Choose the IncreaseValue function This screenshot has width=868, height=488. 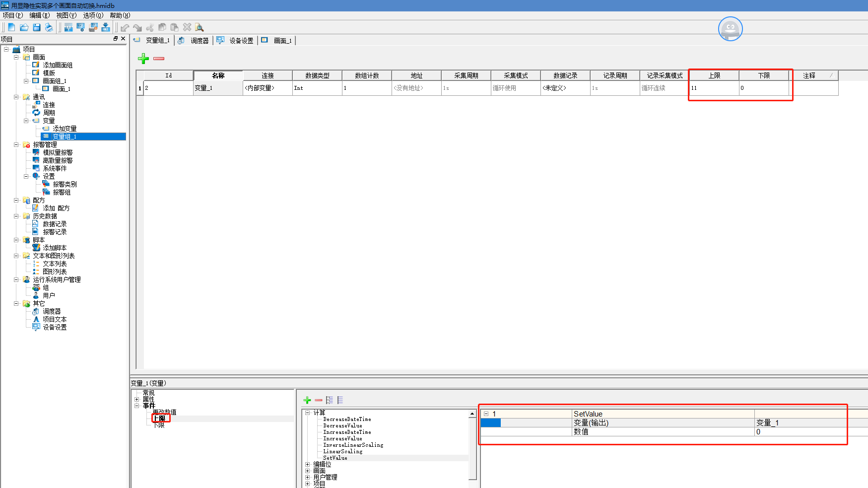[342, 439]
